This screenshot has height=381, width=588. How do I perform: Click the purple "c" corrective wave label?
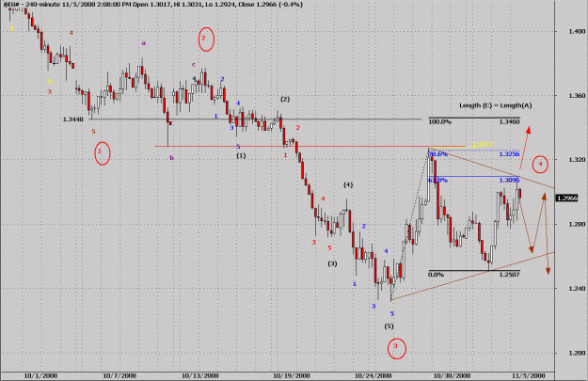(x=194, y=65)
